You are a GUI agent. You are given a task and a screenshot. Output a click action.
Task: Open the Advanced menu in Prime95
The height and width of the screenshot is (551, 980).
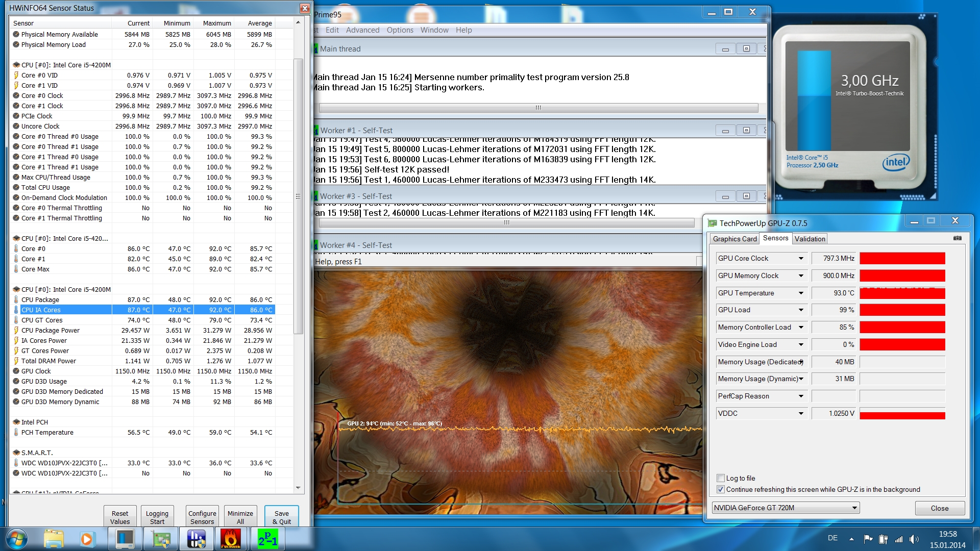coord(362,30)
